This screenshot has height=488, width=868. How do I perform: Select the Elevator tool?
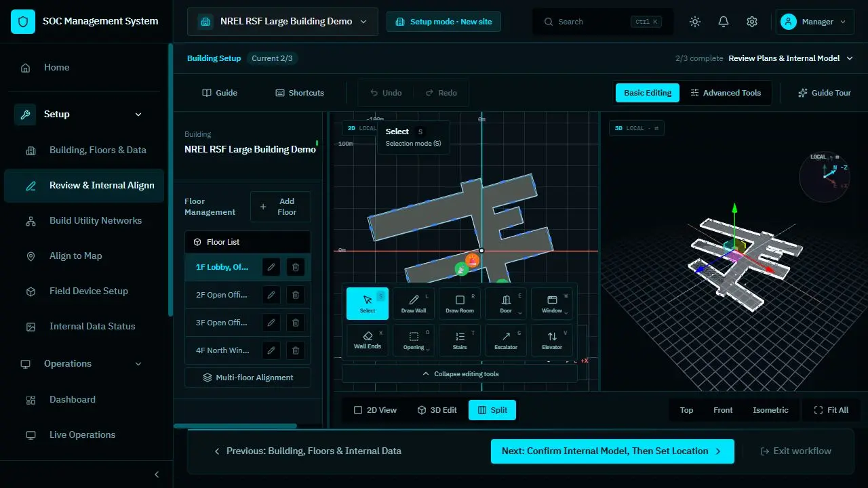tap(552, 340)
